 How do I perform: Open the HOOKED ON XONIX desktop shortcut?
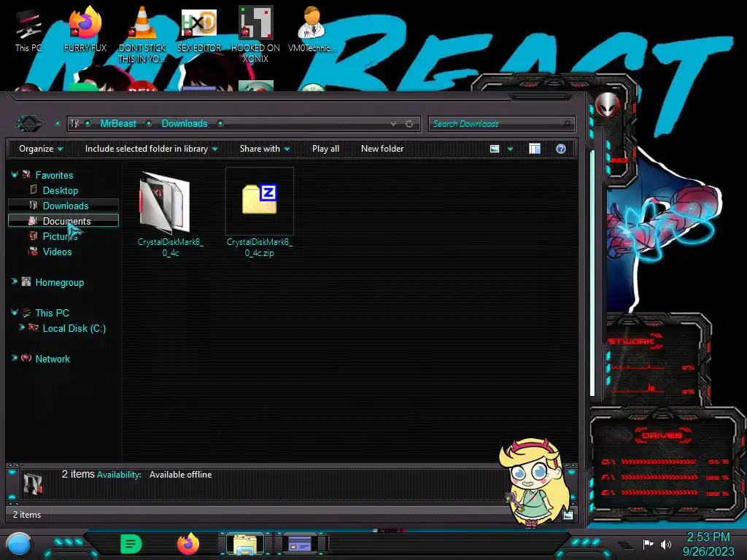click(x=255, y=34)
